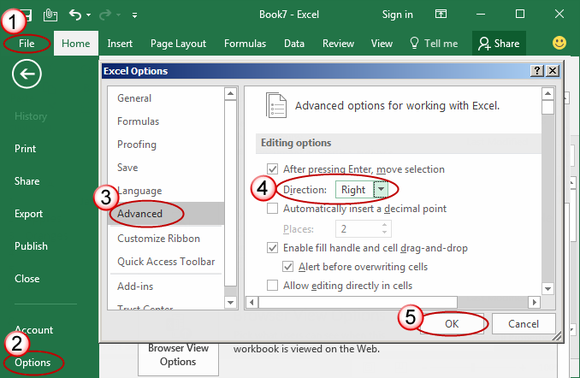Select the Formulas options category
The height and width of the screenshot is (378, 580).
tap(166, 121)
